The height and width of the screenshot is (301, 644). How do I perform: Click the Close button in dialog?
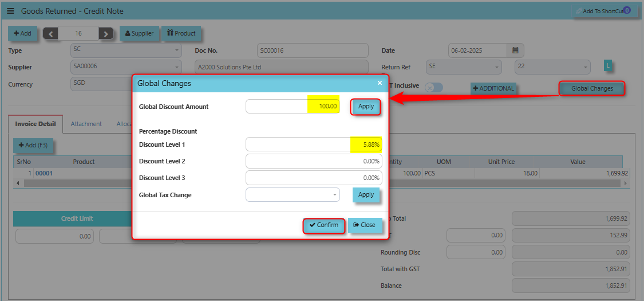click(x=364, y=225)
